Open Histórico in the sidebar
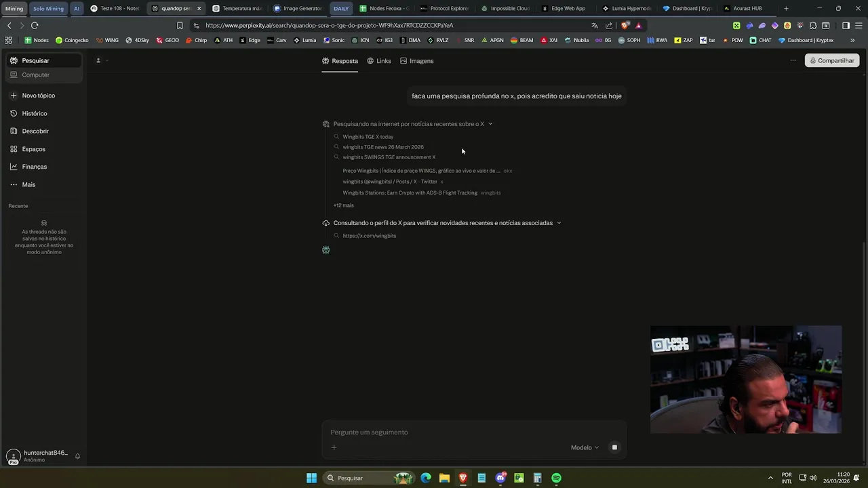 [28, 113]
